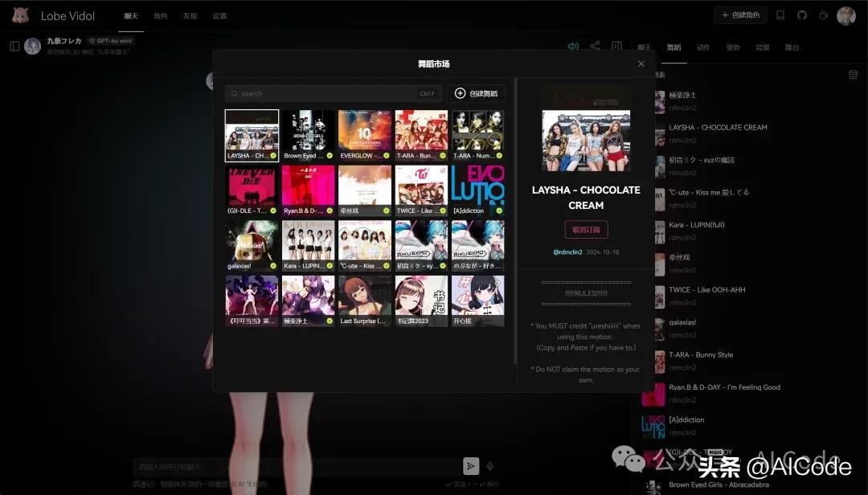The height and width of the screenshot is (495, 868).
Task: Click the 取消订阅 unsubscribe button
Action: pyautogui.click(x=586, y=230)
